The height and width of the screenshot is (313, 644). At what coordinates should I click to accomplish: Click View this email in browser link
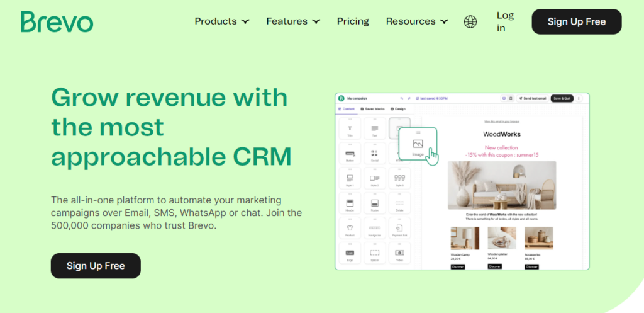pyautogui.click(x=501, y=122)
